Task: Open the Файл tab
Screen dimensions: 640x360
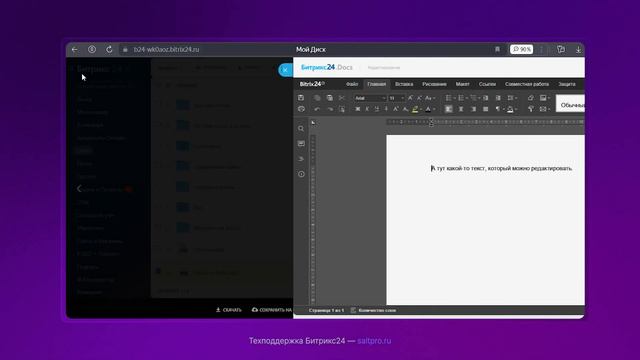Action: click(352, 84)
